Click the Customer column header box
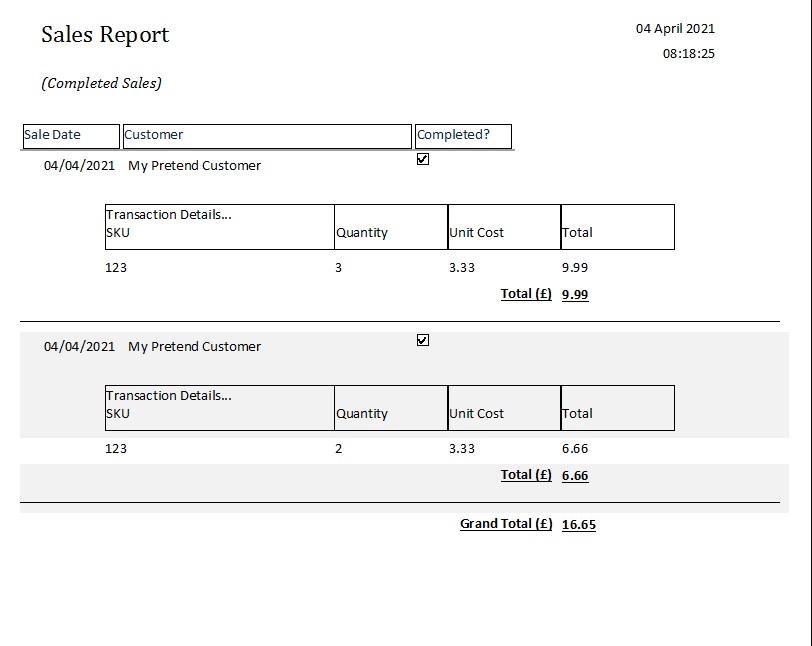The image size is (812, 646). pyautogui.click(x=266, y=135)
